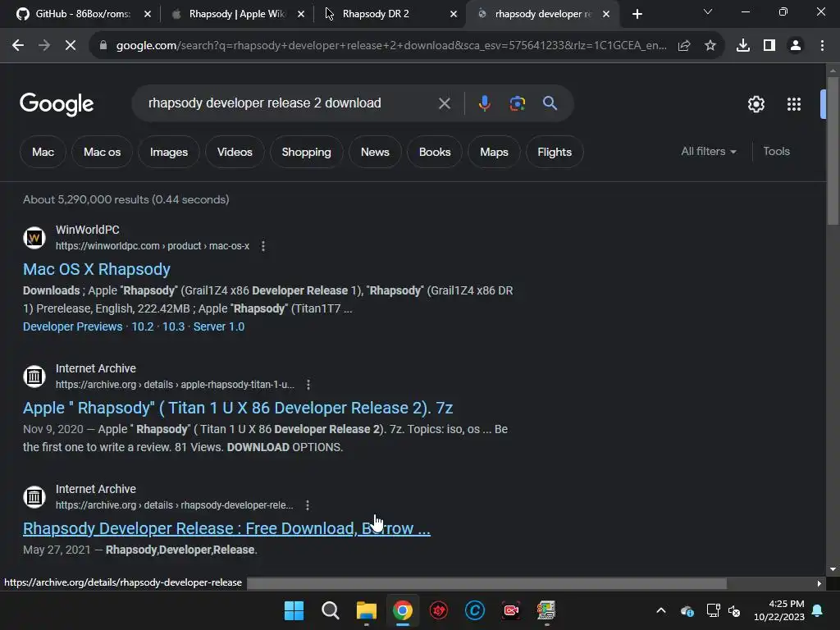Bookmark this page with the star icon
840x630 pixels.
point(710,46)
